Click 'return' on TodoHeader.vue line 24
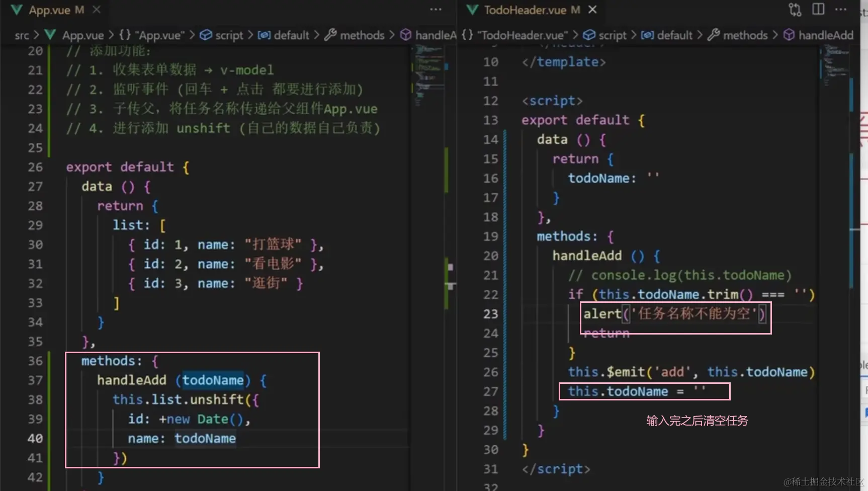 (x=606, y=333)
